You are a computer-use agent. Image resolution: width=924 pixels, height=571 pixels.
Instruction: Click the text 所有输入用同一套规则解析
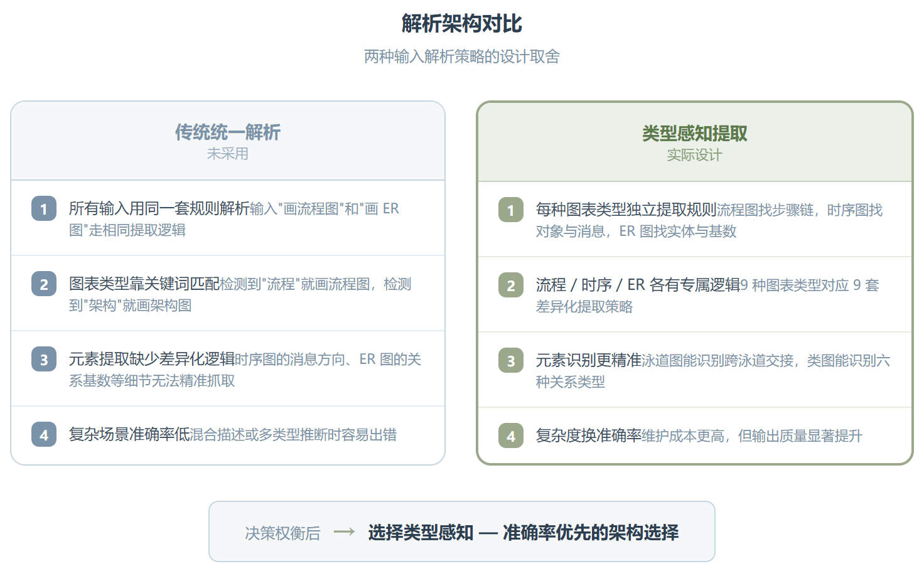pos(159,208)
